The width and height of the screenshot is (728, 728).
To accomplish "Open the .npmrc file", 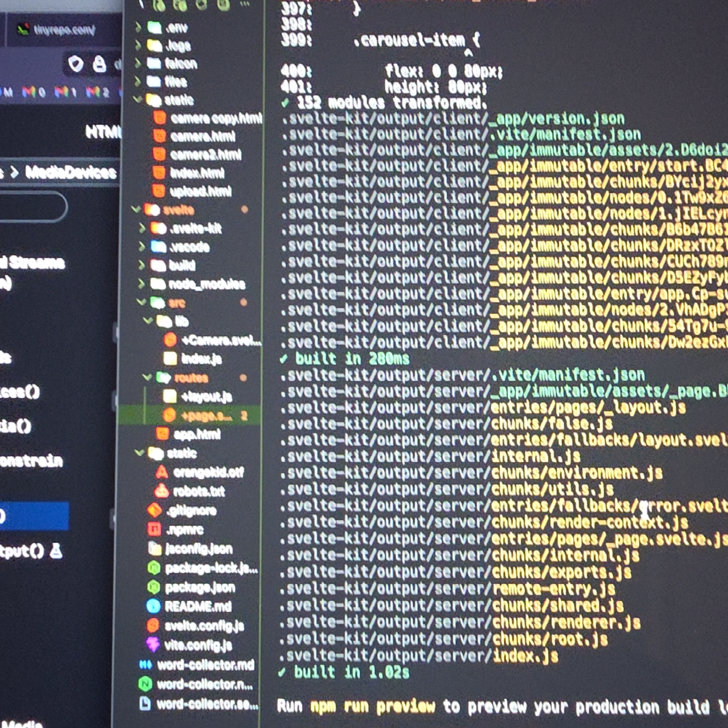I will [x=185, y=530].
